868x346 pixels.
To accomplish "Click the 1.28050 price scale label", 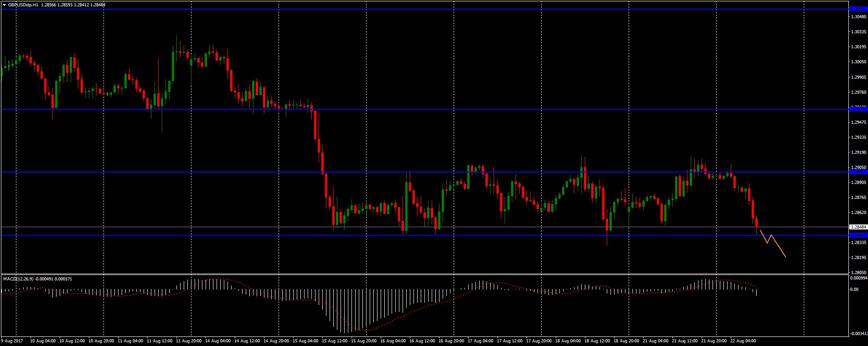I will [859, 272].
